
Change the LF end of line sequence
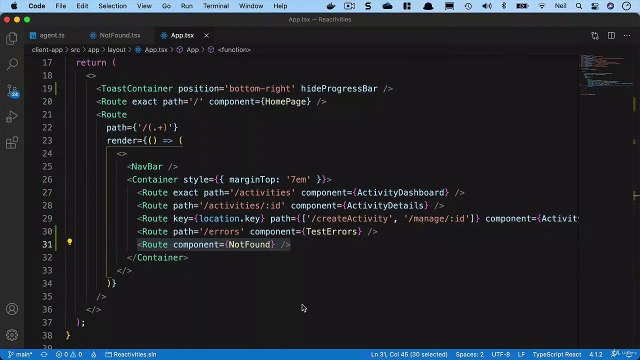521,354
